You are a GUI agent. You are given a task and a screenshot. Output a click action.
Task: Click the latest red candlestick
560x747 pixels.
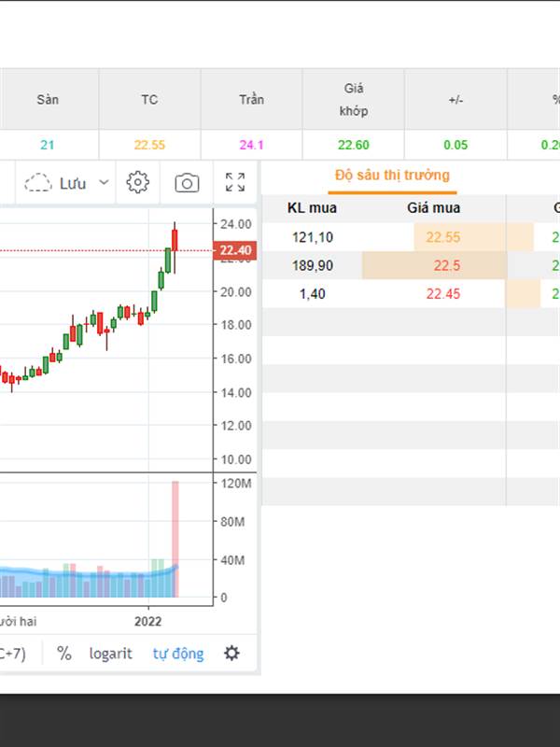[x=175, y=241]
